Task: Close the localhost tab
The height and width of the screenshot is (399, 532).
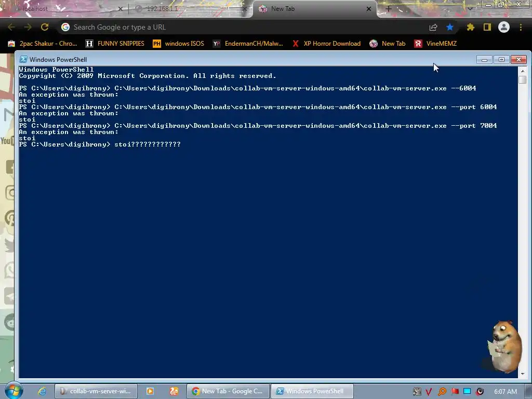Action: click(120, 9)
